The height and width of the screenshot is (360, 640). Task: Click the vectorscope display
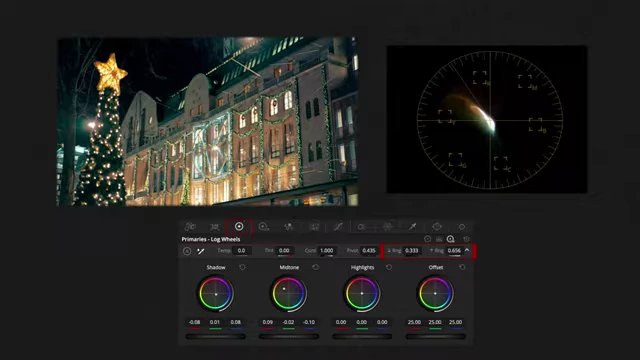coord(487,119)
